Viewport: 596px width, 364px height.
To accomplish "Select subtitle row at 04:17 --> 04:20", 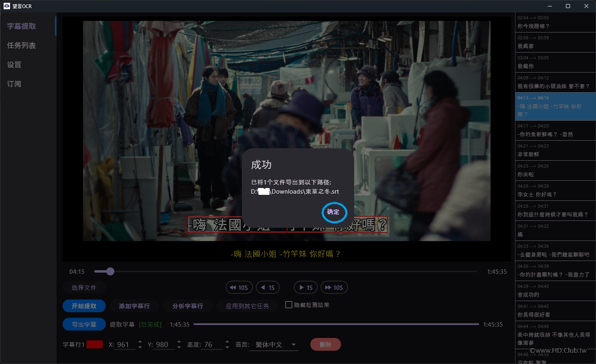I will point(555,131).
